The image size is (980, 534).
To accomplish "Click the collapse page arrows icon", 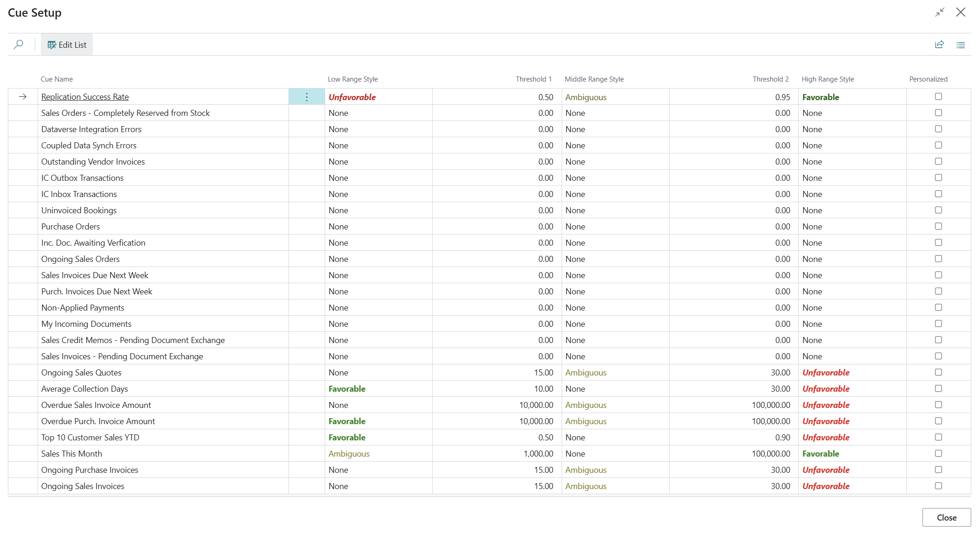I will pos(940,13).
